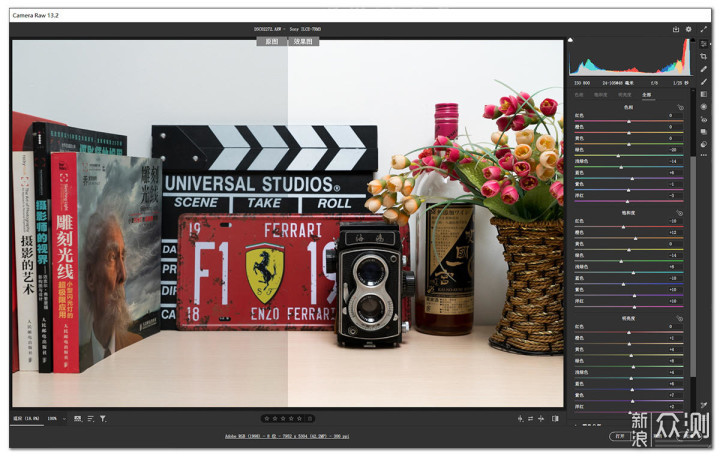Open the filmstrip sort menu icon
720x457 pixels.
(90, 419)
